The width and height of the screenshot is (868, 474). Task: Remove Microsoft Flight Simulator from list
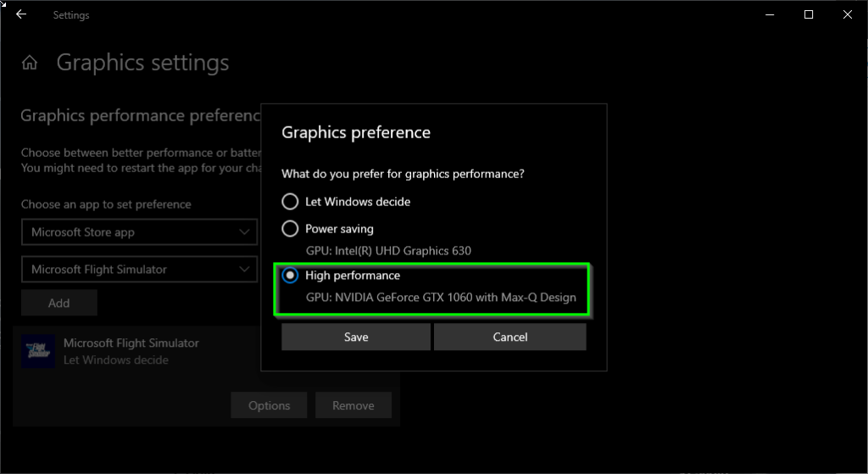[353, 405]
